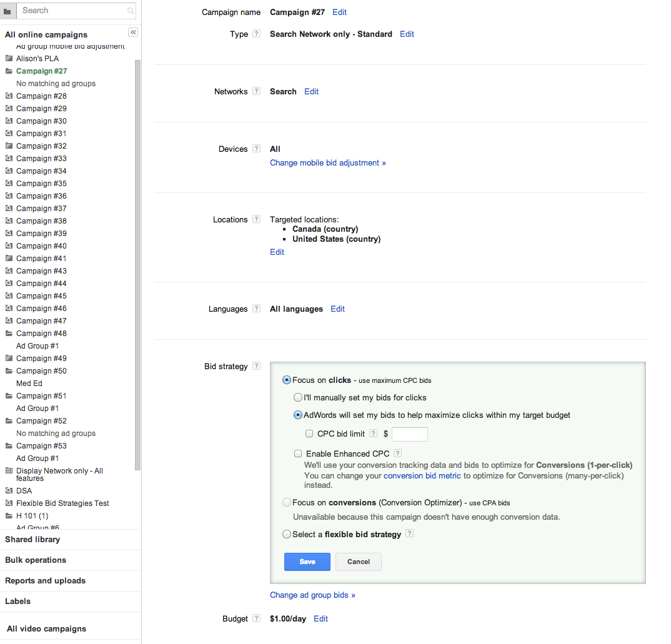
Task: Open help icon next to Enable Enhanced CPC
Action: 397,453
